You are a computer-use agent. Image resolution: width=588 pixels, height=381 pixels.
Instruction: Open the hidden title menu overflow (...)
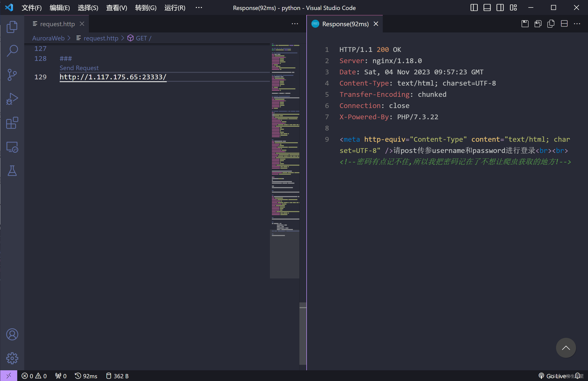[x=199, y=8]
